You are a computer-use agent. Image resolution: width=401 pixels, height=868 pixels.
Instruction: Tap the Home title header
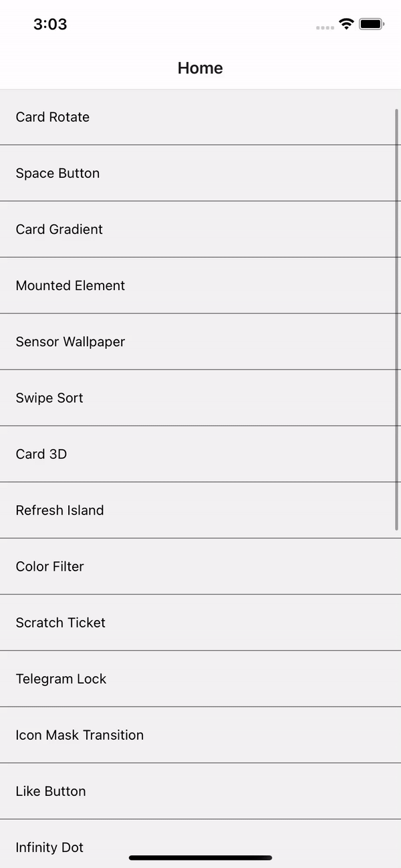point(200,67)
